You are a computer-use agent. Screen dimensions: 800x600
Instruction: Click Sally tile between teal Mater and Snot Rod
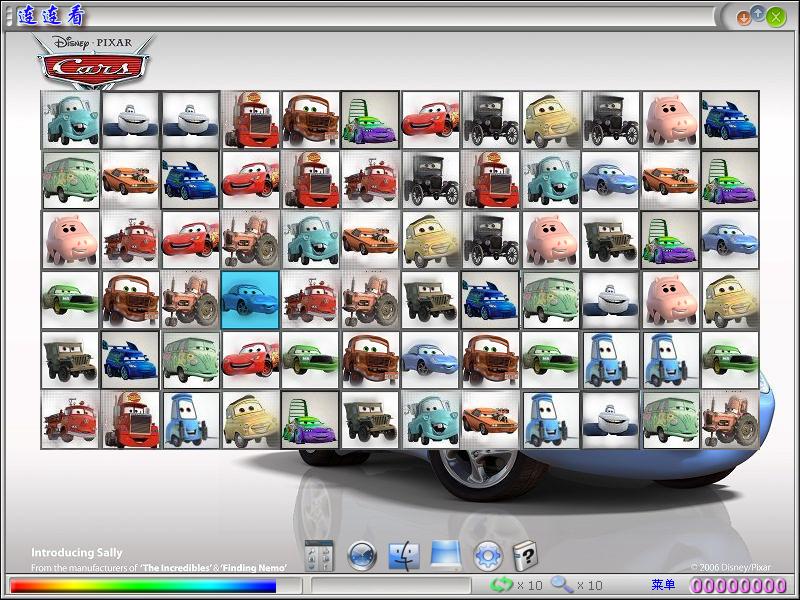(610, 180)
